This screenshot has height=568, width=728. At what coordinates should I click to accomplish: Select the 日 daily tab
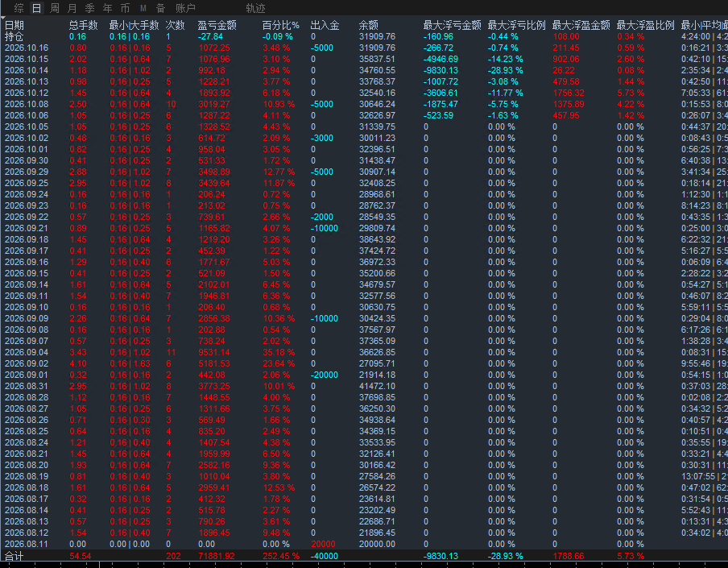coord(37,8)
